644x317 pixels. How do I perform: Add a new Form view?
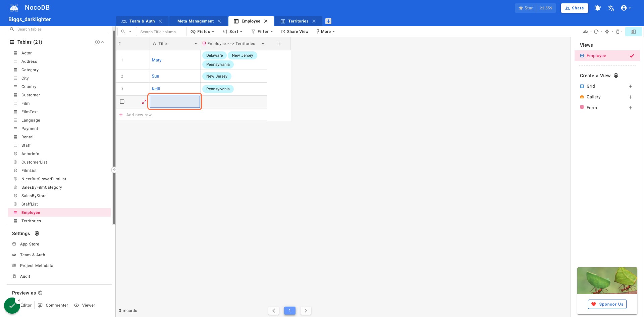tap(631, 108)
